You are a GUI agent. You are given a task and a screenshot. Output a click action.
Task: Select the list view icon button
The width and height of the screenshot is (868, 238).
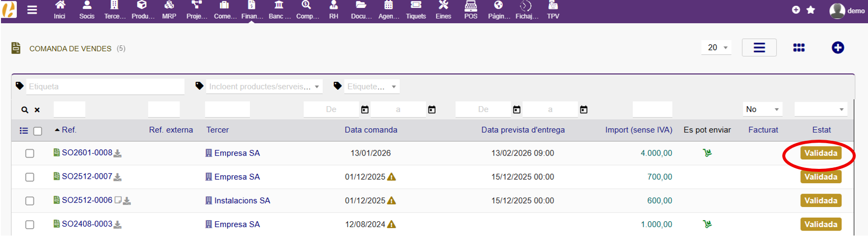click(759, 48)
